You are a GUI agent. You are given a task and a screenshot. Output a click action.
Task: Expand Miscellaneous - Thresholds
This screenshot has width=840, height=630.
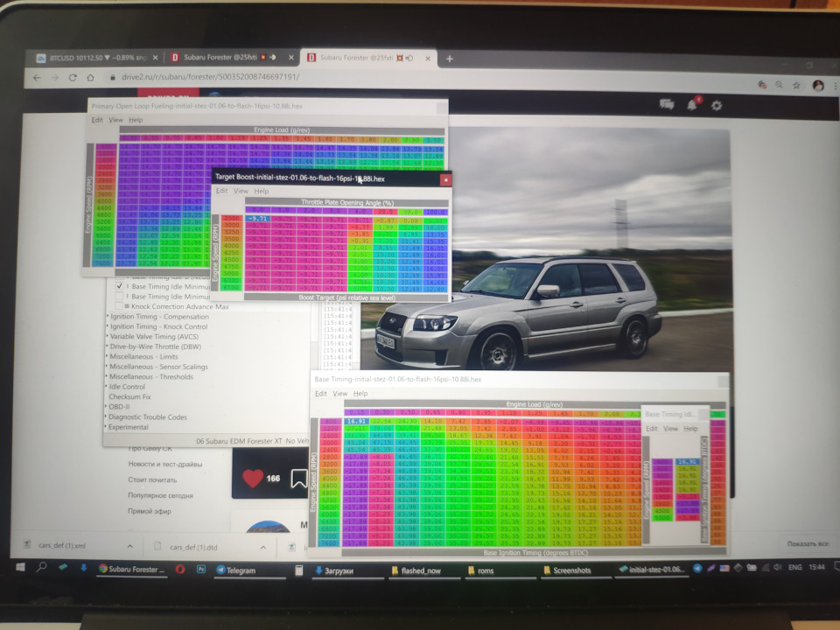(150, 376)
